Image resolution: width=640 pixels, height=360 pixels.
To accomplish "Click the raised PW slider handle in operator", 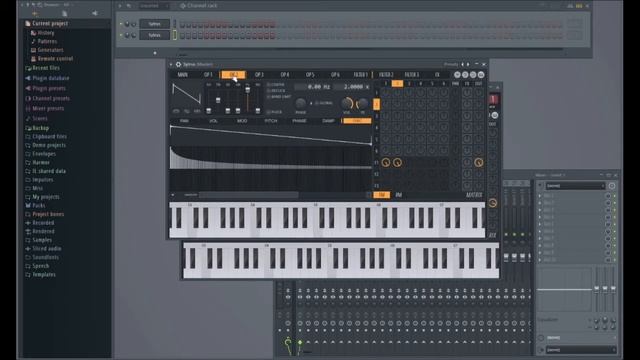I will coord(248,90).
